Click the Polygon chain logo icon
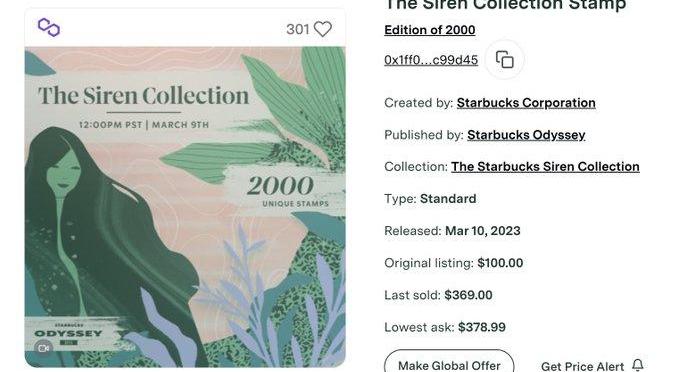 pos(49,27)
